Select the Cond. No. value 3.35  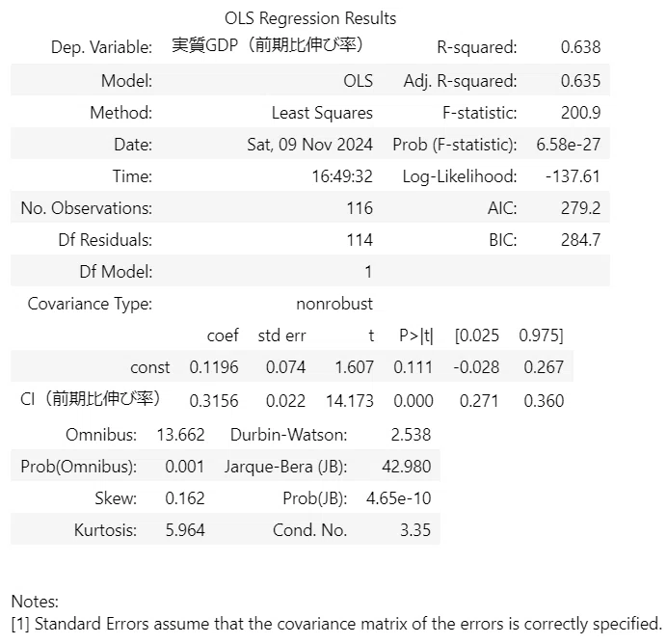point(415,530)
